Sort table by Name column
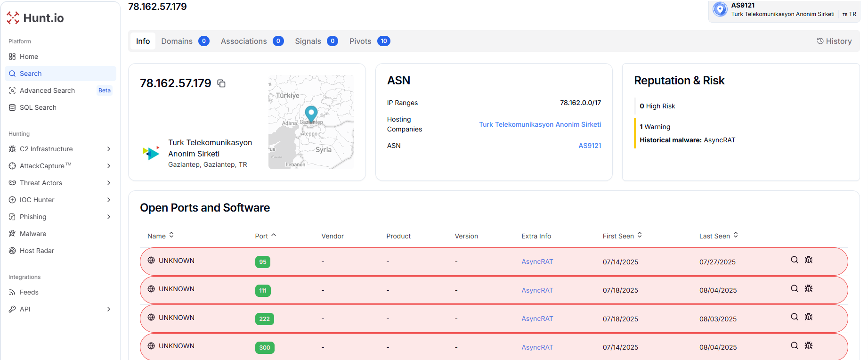 pyautogui.click(x=161, y=236)
